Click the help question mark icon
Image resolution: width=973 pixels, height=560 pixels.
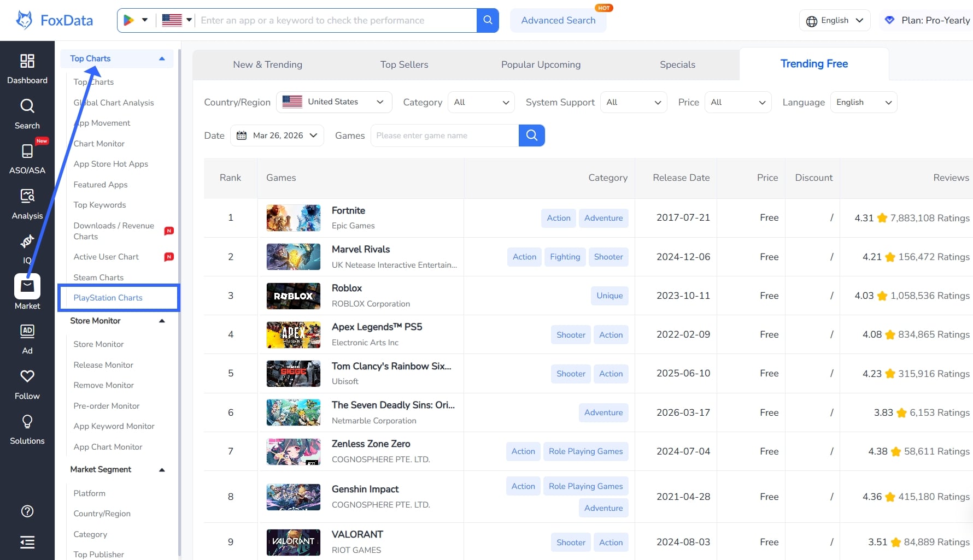click(27, 511)
